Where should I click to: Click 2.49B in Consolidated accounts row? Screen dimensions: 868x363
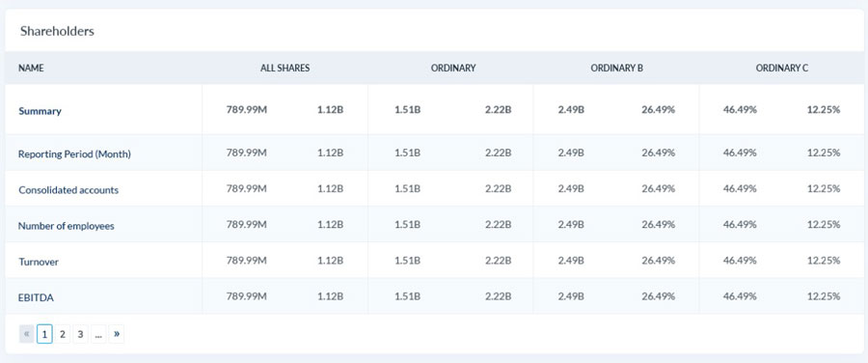[x=571, y=188]
